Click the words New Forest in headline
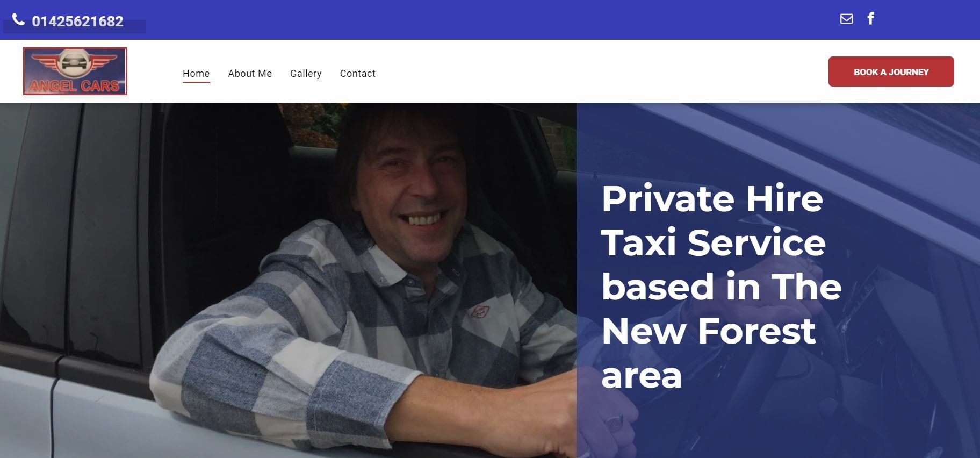This screenshot has width=980, height=458. (x=709, y=331)
